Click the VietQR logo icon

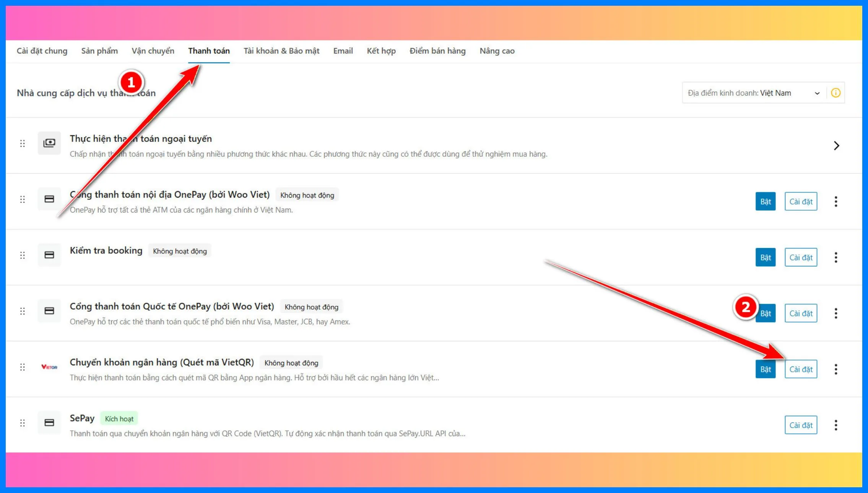pos(49,367)
